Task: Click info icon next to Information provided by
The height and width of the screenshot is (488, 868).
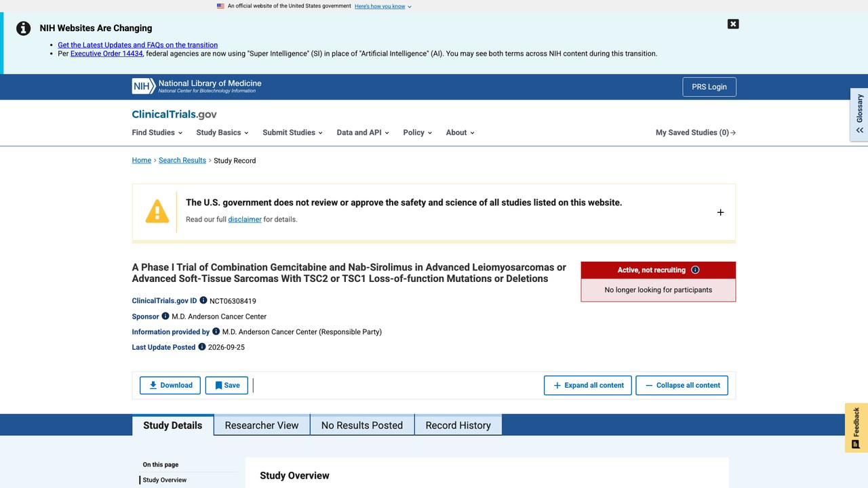Action: 216,331
